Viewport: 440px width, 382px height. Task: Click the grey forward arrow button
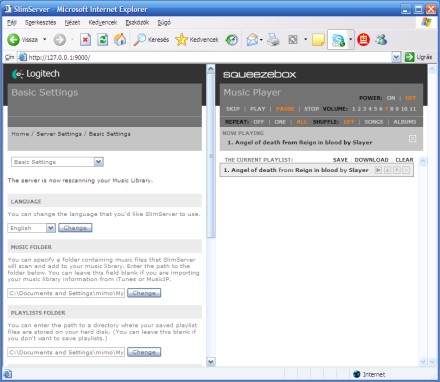[x=60, y=40]
